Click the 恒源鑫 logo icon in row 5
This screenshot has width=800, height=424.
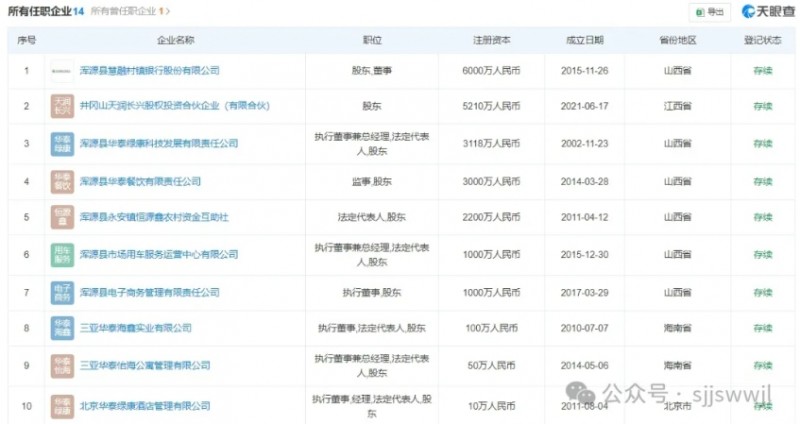pyautogui.click(x=62, y=217)
